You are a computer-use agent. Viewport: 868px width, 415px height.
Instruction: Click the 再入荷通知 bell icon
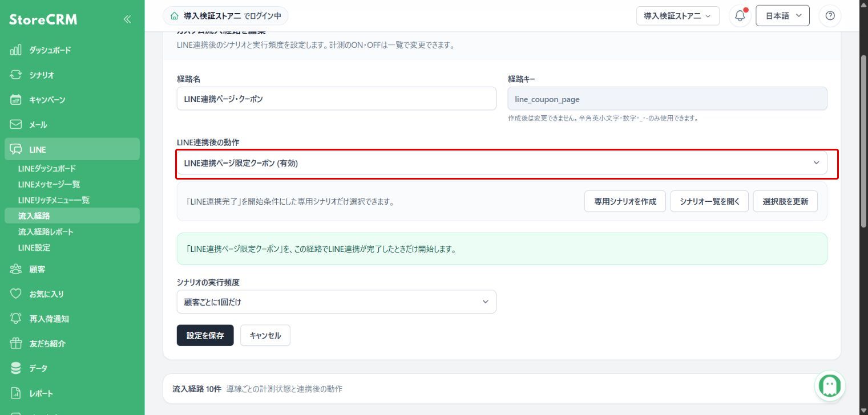16,319
